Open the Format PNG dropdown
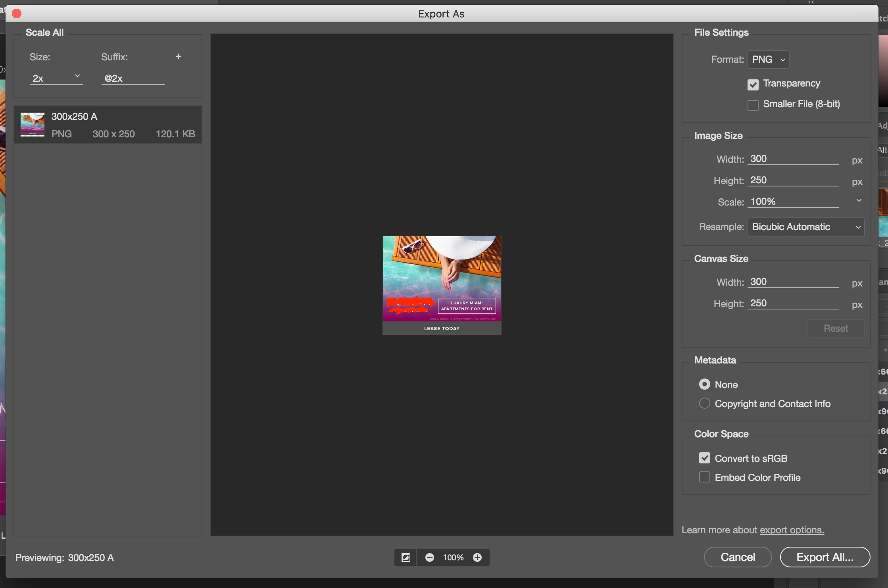The width and height of the screenshot is (888, 588). (768, 60)
